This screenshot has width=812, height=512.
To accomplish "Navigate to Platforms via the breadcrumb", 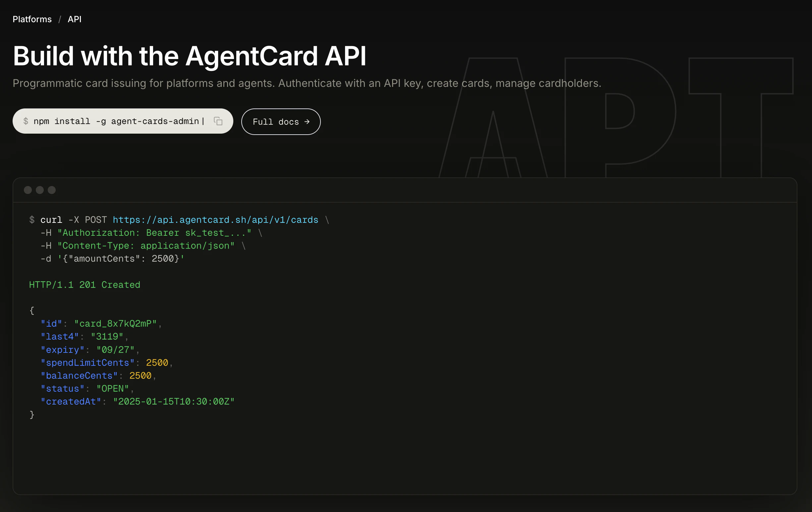I will (x=32, y=19).
